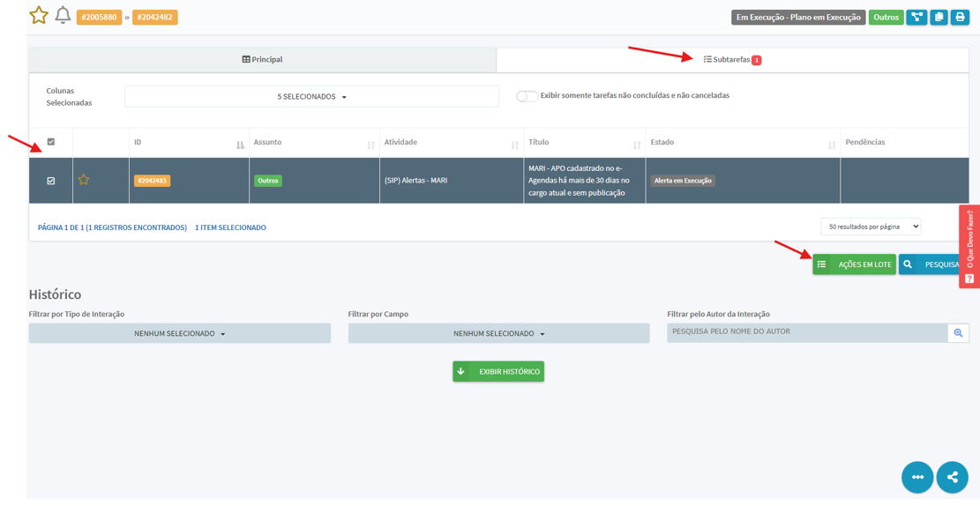Image resolution: width=980 pixels, height=506 pixels.
Task: Click the copy task icon button
Action: [939, 18]
